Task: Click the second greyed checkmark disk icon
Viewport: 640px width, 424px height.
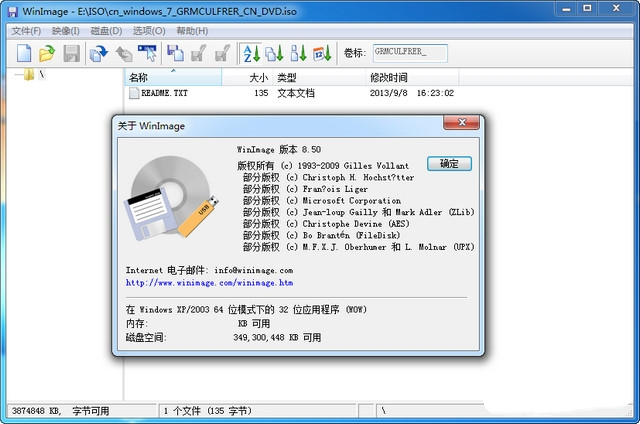Action: pos(222,53)
